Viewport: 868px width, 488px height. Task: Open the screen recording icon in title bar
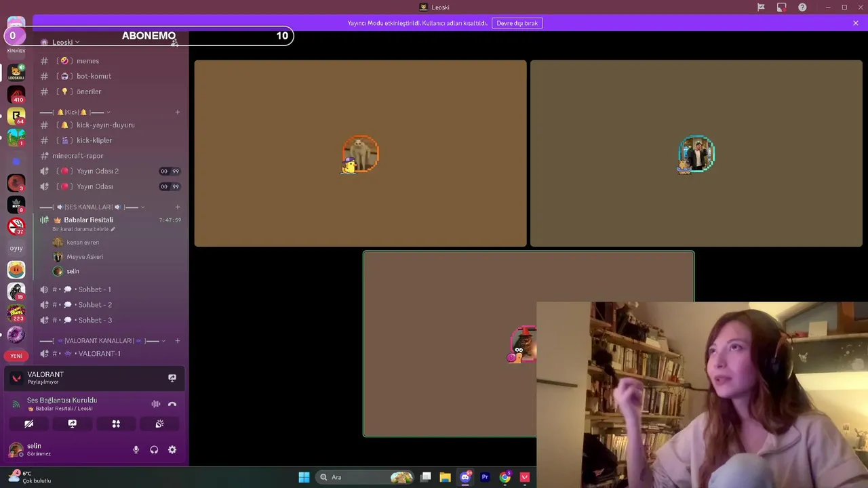(x=781, y=7)
